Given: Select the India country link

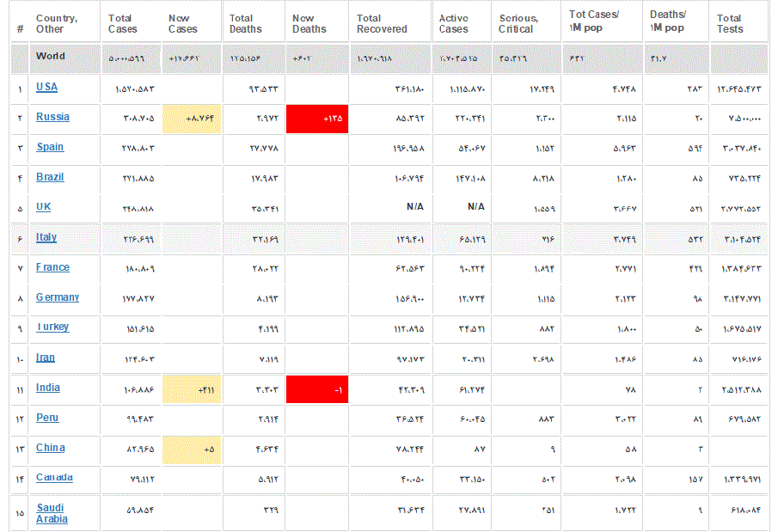Looking at the screenshot, I should tap(48, 388).
